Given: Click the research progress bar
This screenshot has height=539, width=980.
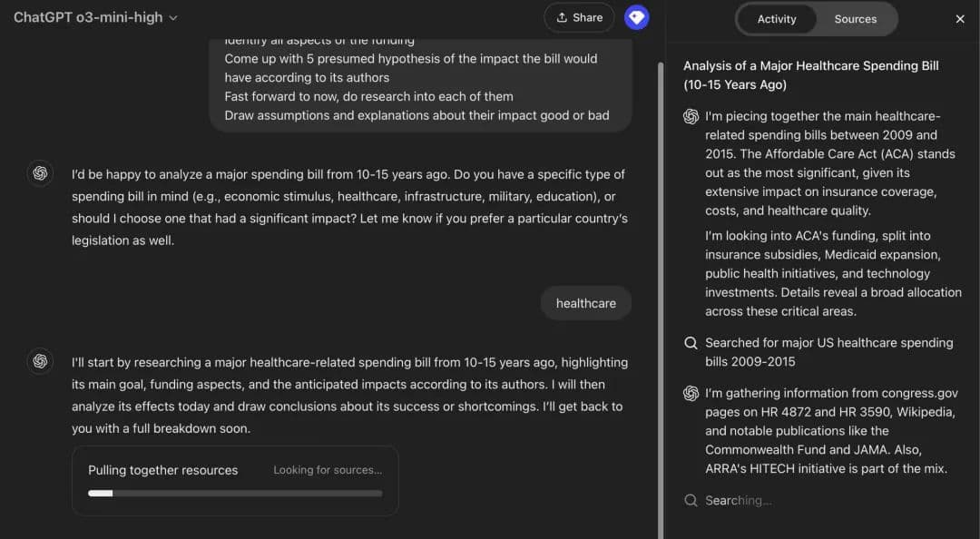Looking at the screenshot, I should click(235, 494).
